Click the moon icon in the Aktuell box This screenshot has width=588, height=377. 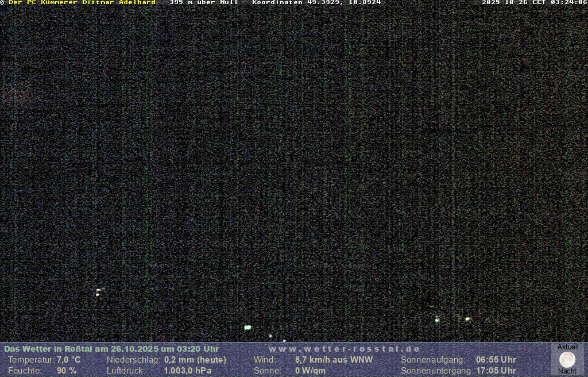click(567, 360)
